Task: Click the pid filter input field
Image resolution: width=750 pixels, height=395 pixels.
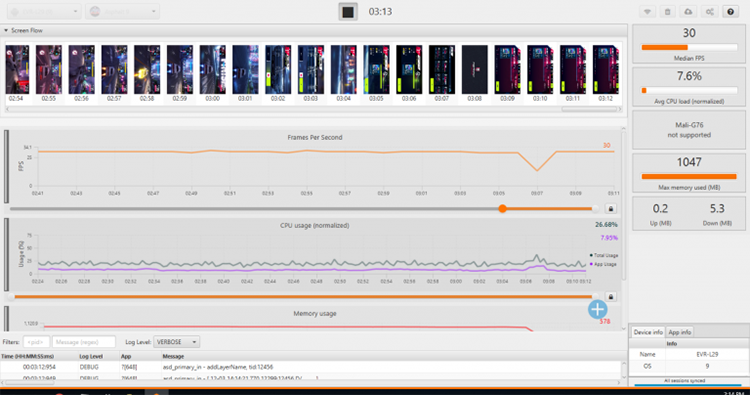Action: tap(36, 342)
